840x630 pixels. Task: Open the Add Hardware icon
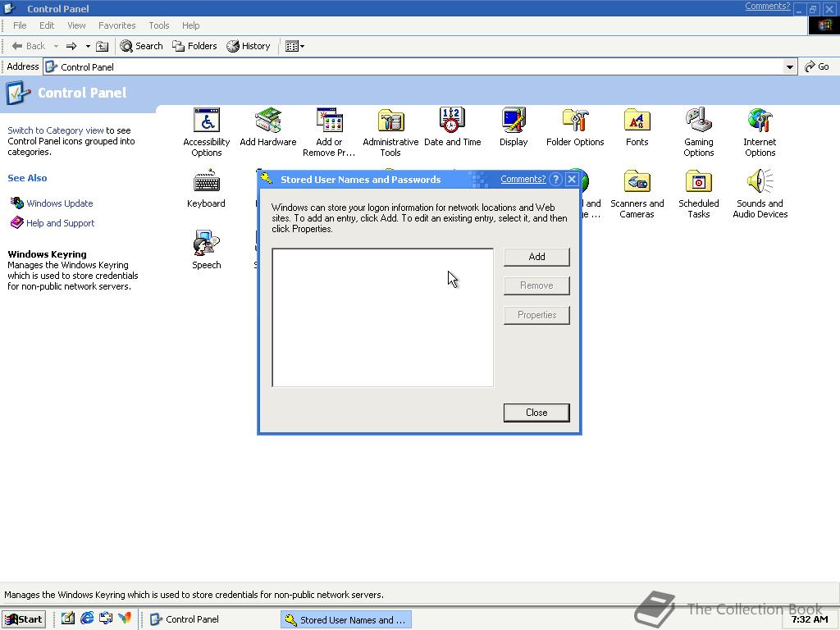(x=268, y=120)
